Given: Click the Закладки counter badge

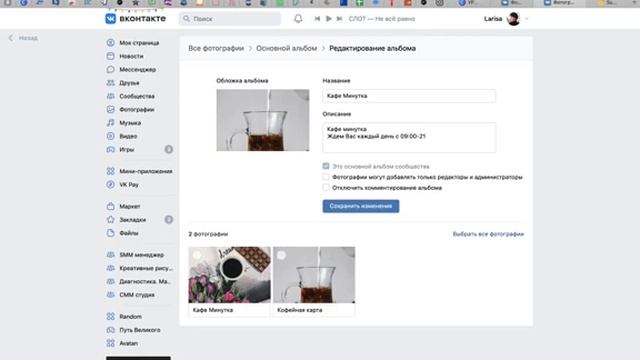Looking at the screenshot, I should [169, 220].
